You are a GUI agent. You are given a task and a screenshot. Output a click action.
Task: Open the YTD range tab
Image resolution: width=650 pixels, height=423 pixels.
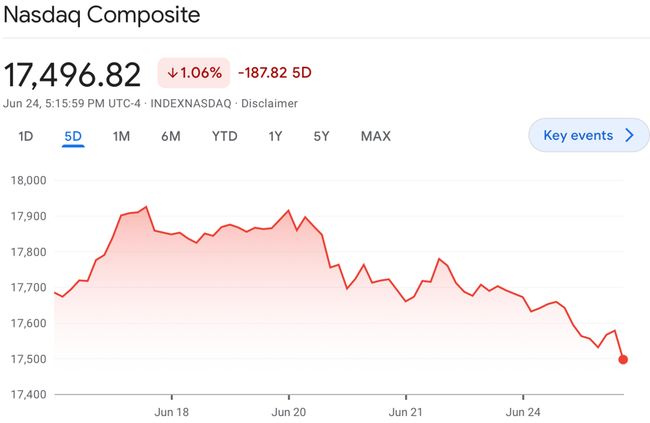[224, 136]
